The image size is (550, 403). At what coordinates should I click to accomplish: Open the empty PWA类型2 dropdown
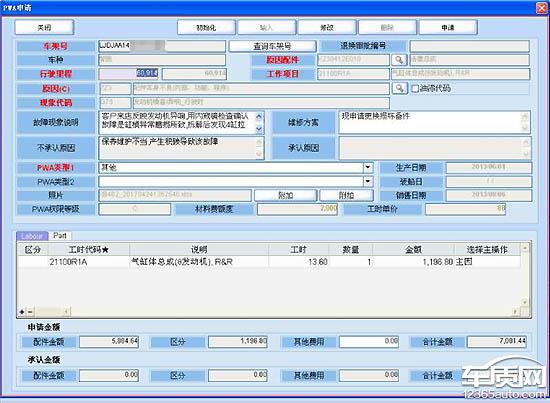tap(368, 181)
